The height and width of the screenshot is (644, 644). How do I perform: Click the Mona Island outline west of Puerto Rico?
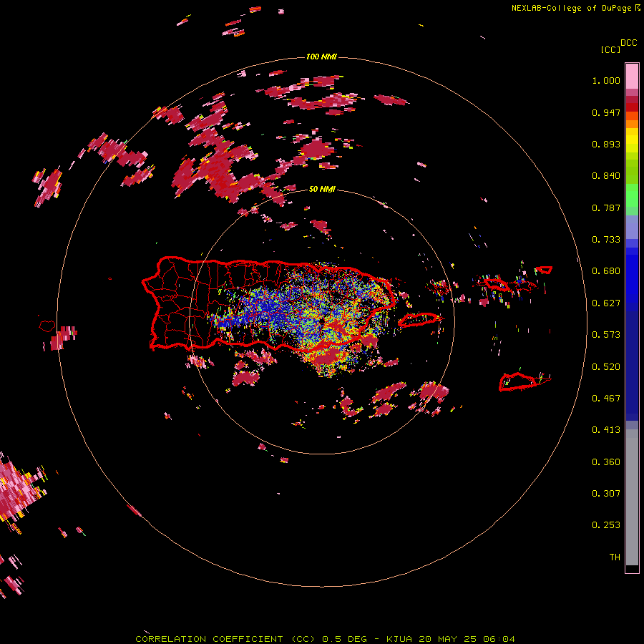click(x=47, y=326)
